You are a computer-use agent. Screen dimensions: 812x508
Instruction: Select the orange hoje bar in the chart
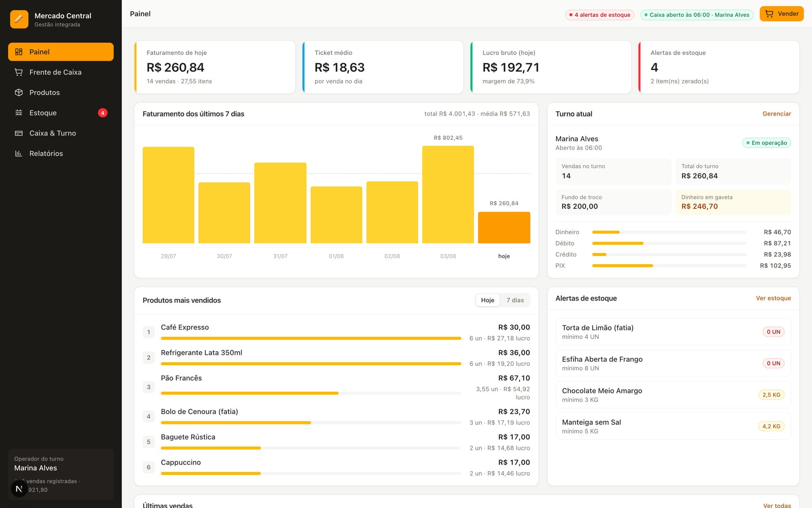(504, 228)
